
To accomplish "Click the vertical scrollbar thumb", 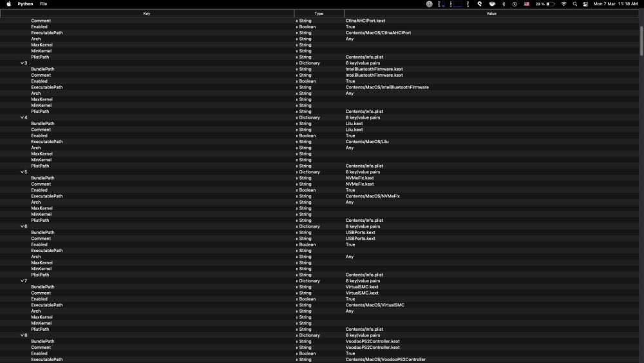I will (641, 41).
